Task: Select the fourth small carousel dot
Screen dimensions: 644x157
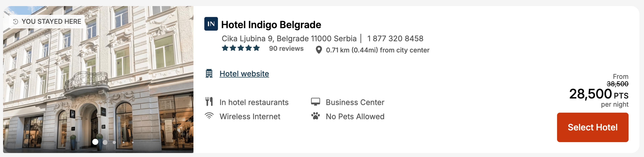Action: pos(123,142)
